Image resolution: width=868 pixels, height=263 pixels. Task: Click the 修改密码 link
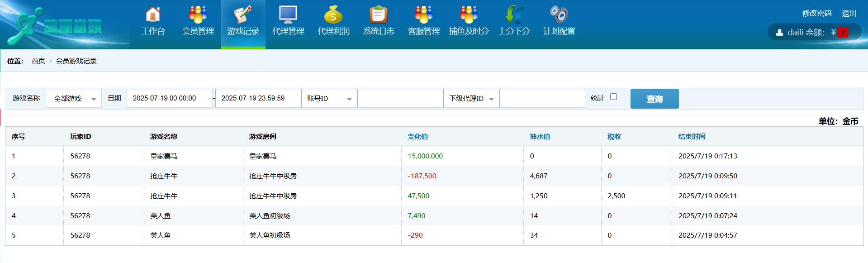[x=816, y=14]
